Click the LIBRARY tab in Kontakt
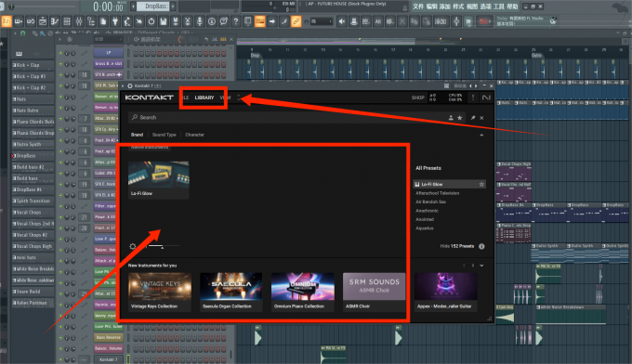 204,97
